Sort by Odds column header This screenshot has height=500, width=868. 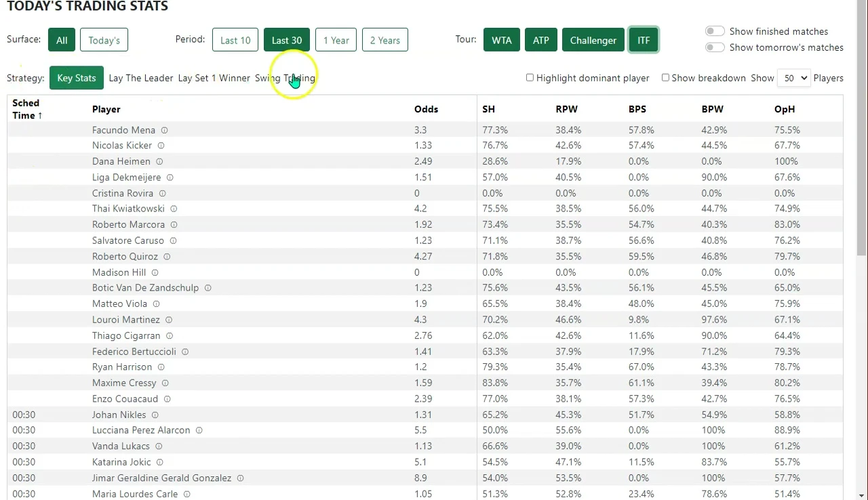click(x=427, y=109)
